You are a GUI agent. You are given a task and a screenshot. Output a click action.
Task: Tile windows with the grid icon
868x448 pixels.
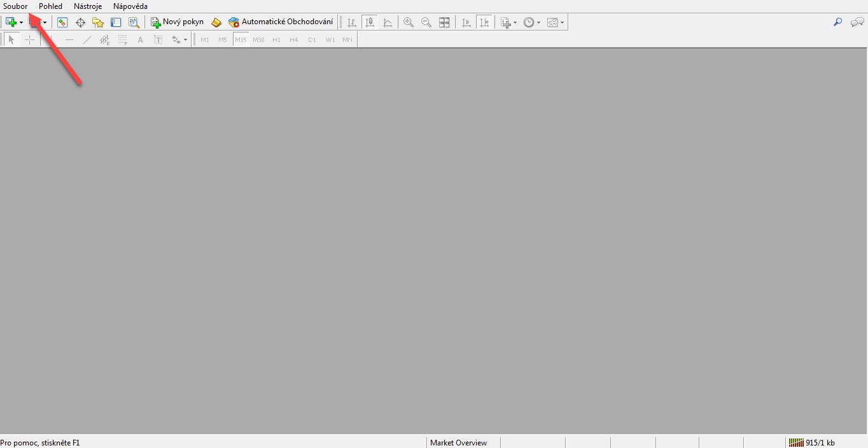click(x=444, y=22)
